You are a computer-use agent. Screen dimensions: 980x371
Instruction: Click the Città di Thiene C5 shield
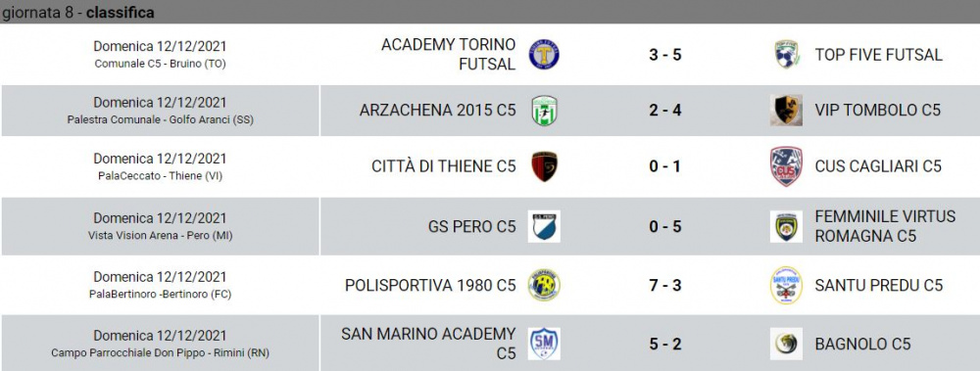click(544, 166)
